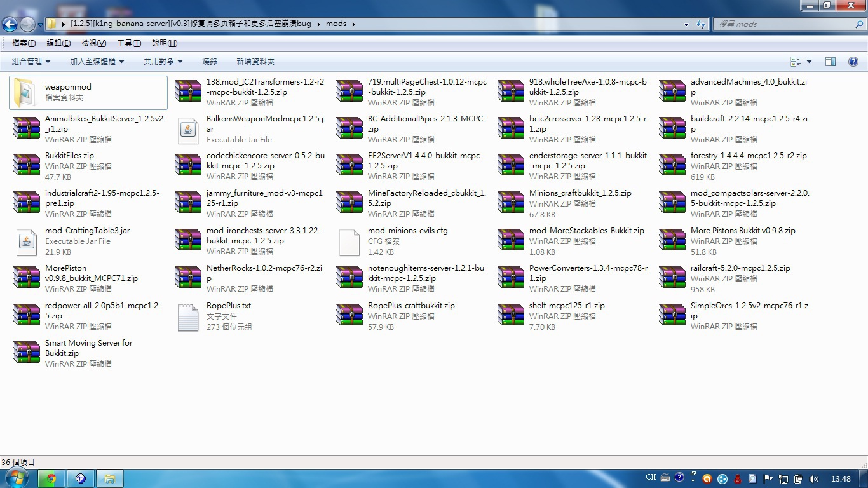
Task: Select file name redpower-all-2.0p5b1-mcpc1.2.5.zip
Action: tap(103, 311)
